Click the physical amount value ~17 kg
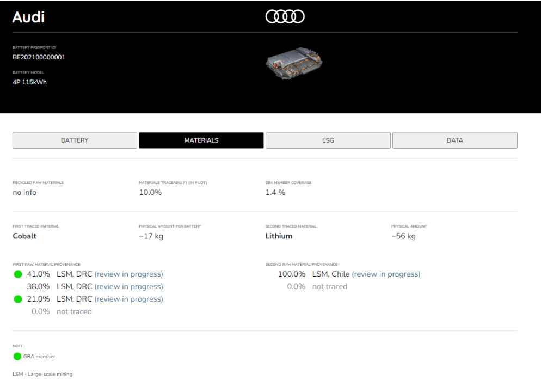The image size is (541, 392). tap(151, 236)
